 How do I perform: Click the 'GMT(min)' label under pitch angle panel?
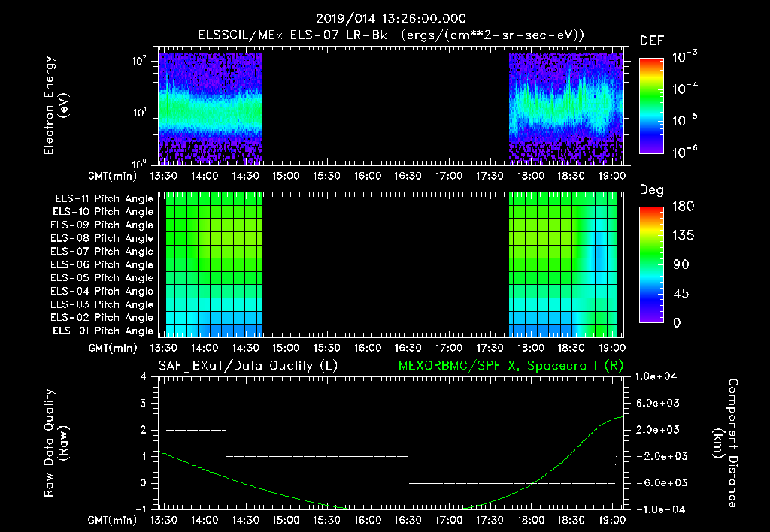pyautogui.click(x=113, y=348)
